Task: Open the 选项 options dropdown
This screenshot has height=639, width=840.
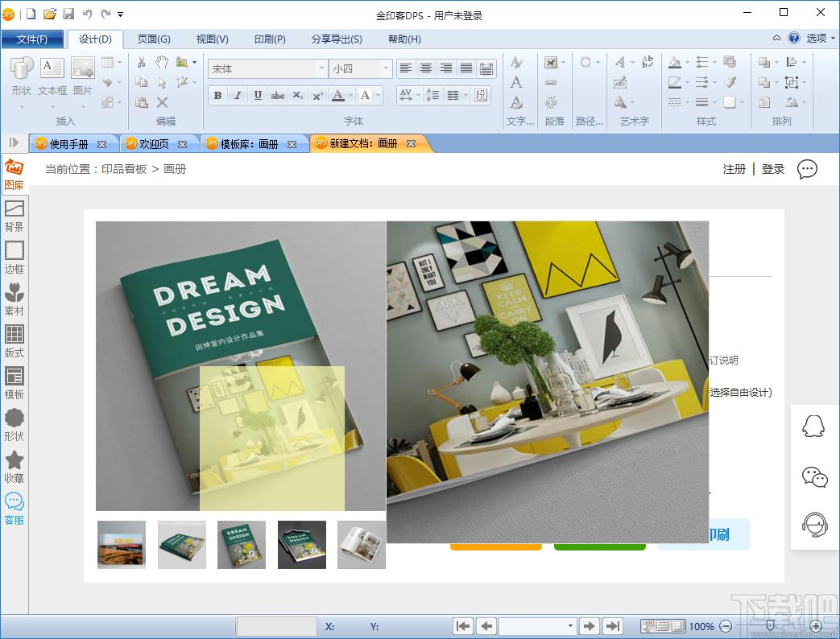Action: (821, 38)
